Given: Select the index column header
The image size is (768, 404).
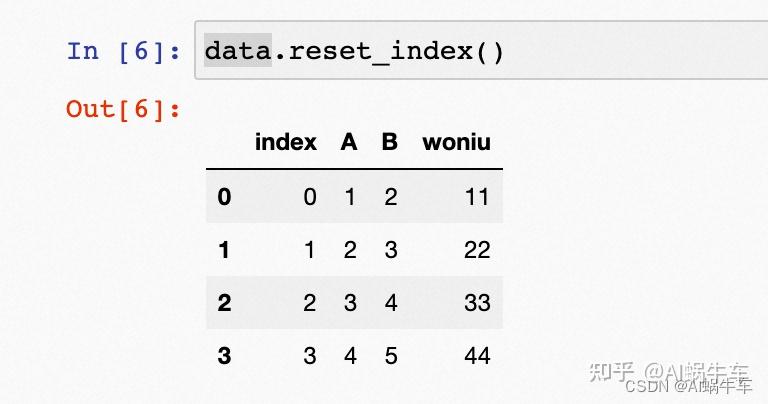Looking at the screenshot, I should [286, 143].
